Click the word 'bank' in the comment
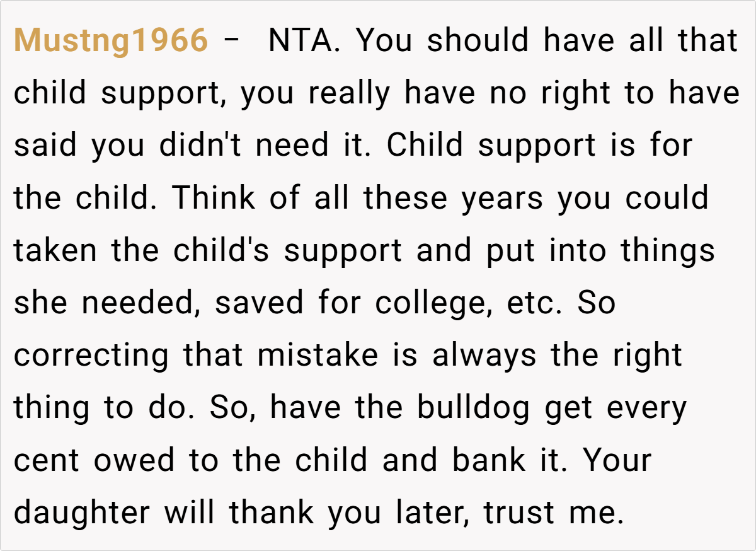Image resolution: width=756 pixels, height=551 pixels. 488,460
